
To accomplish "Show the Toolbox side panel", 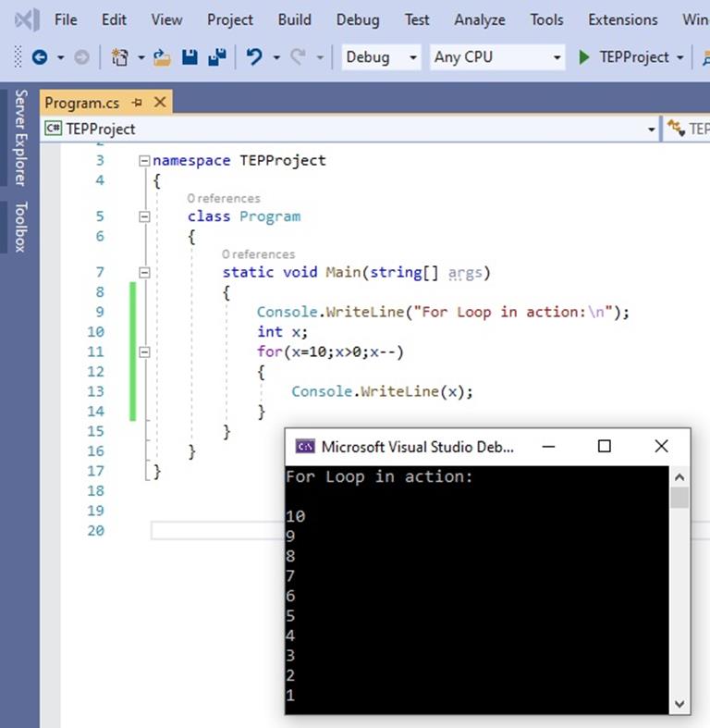I will point(20,227).
